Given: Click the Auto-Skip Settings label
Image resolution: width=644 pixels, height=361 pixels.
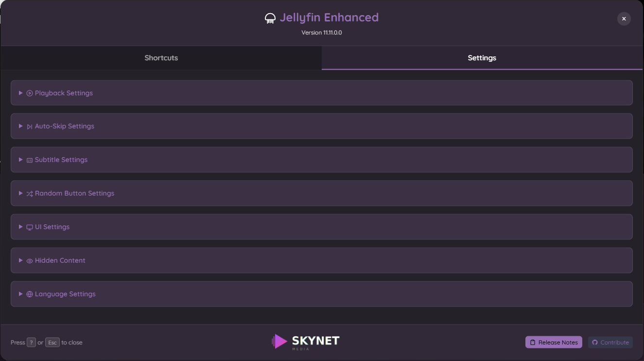Looking at the screenshot, I should click(x=65, y=126).
